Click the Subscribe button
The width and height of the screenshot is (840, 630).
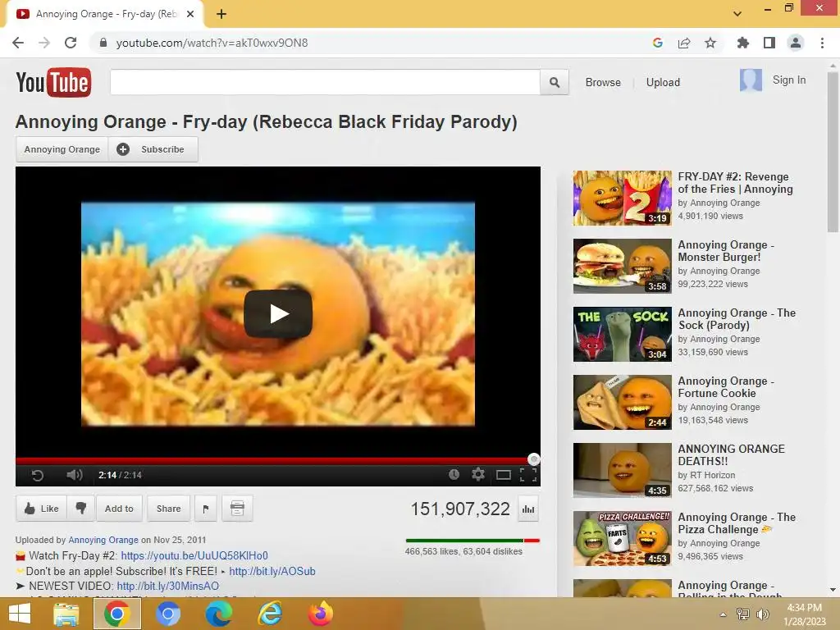(153, 149)
